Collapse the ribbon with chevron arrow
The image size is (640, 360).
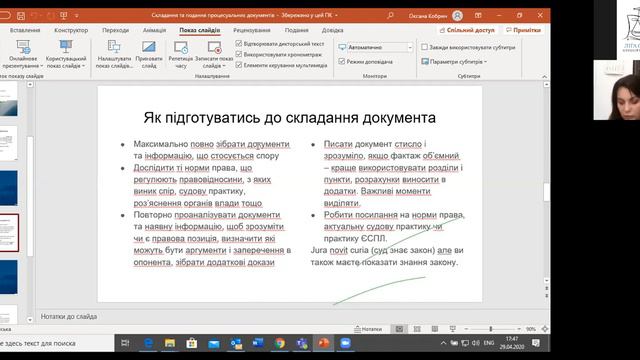pos(544,76)
